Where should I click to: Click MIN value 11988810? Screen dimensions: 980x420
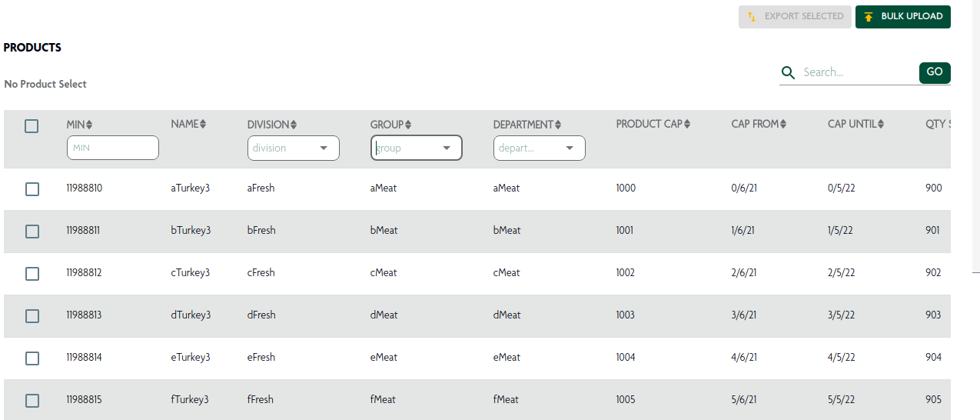click(84, 188)
